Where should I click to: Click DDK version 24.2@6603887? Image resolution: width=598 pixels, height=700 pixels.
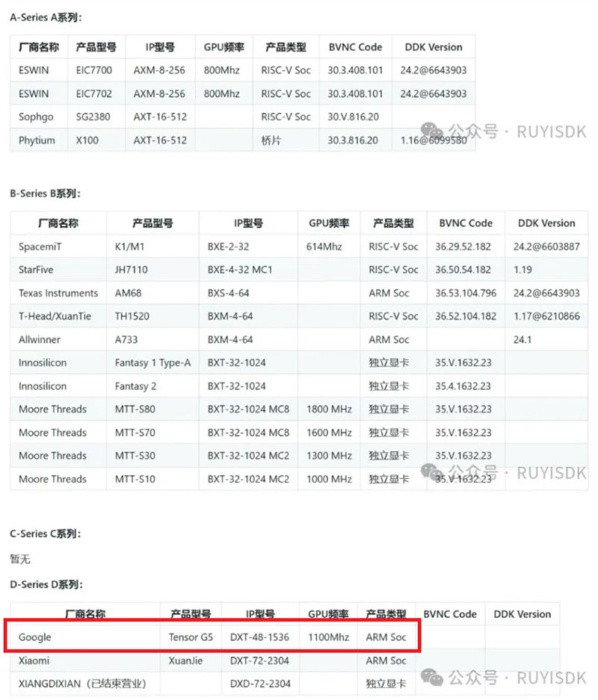pyautogui.click(x=546, y=247)
